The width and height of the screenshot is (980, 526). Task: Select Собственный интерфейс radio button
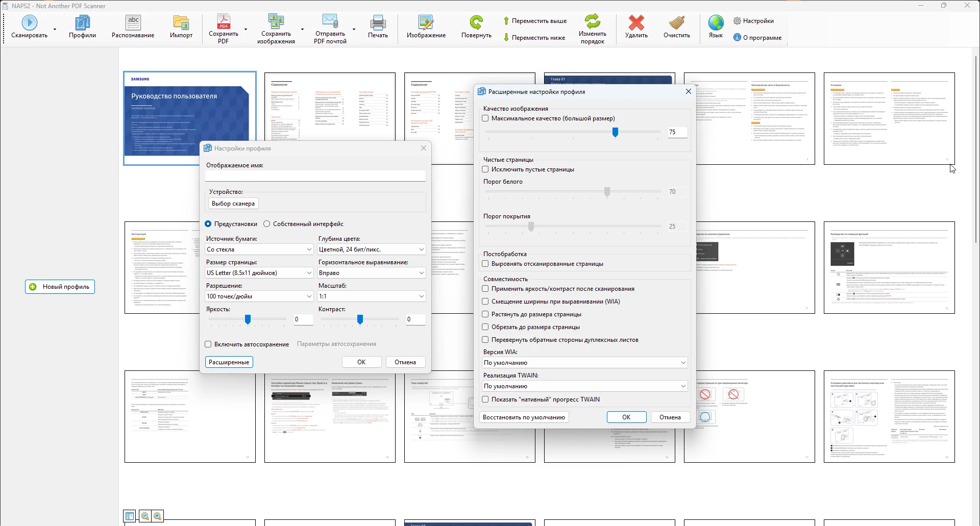(x=267, y=224)
